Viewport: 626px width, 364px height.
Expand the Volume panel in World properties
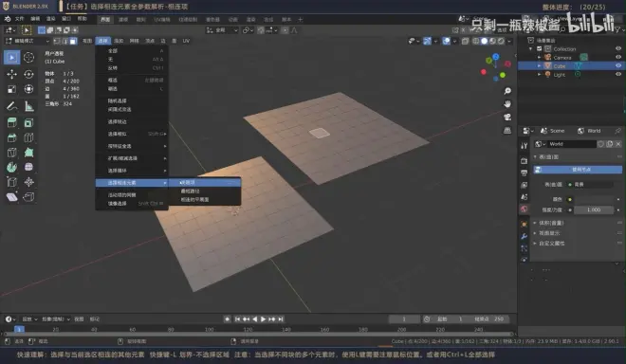click(551, 223)
